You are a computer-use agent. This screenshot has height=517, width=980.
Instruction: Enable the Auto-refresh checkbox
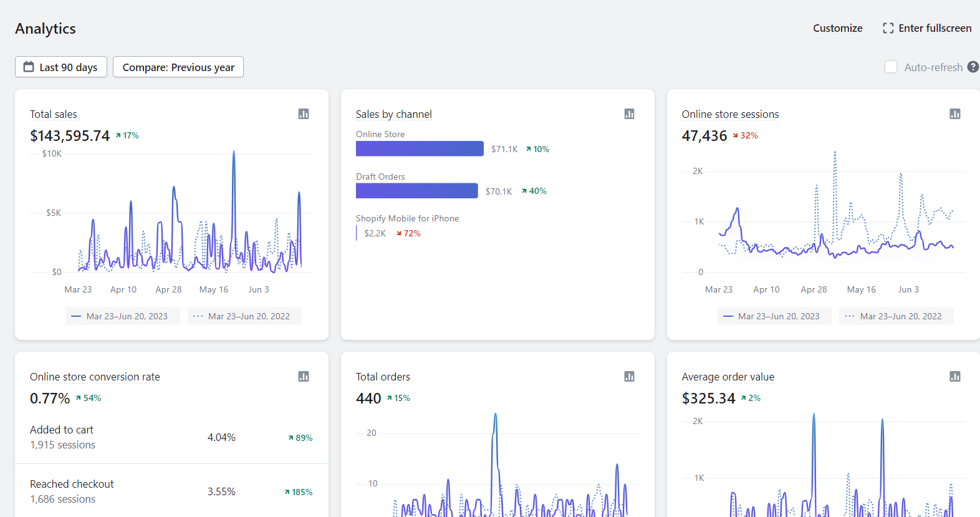pos(891,67)
